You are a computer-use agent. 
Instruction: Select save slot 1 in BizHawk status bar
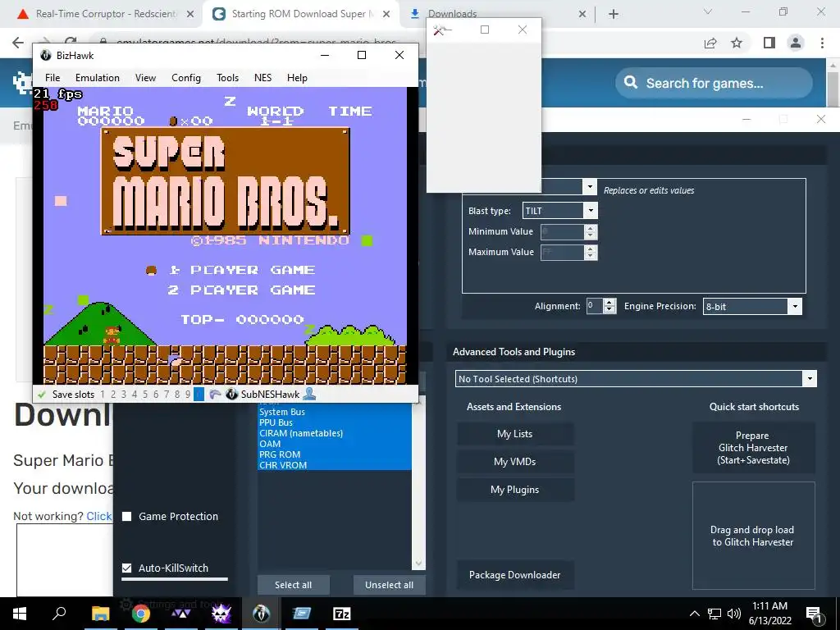point(103,395)
